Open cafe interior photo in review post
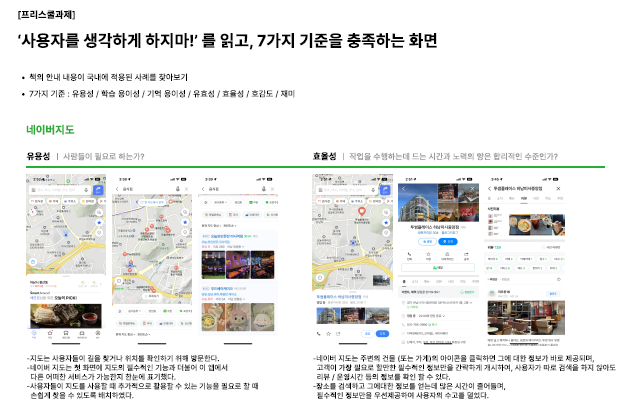The image size is (636, 406). pyautogui.click(x=526, y=318)
